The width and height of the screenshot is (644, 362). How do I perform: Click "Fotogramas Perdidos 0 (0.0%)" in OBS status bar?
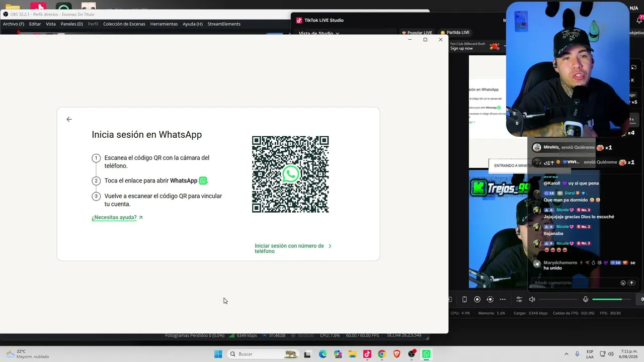point(195,335)
